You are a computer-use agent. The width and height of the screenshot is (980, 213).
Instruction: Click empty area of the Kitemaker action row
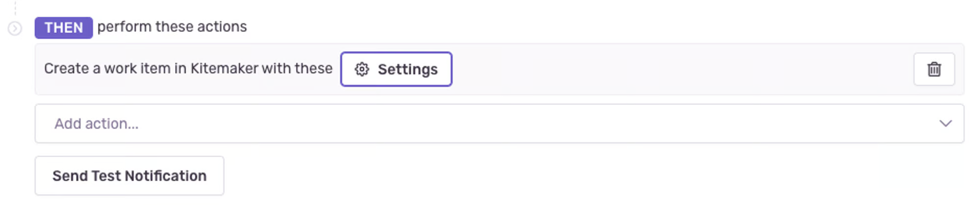(x=681, y=69)
